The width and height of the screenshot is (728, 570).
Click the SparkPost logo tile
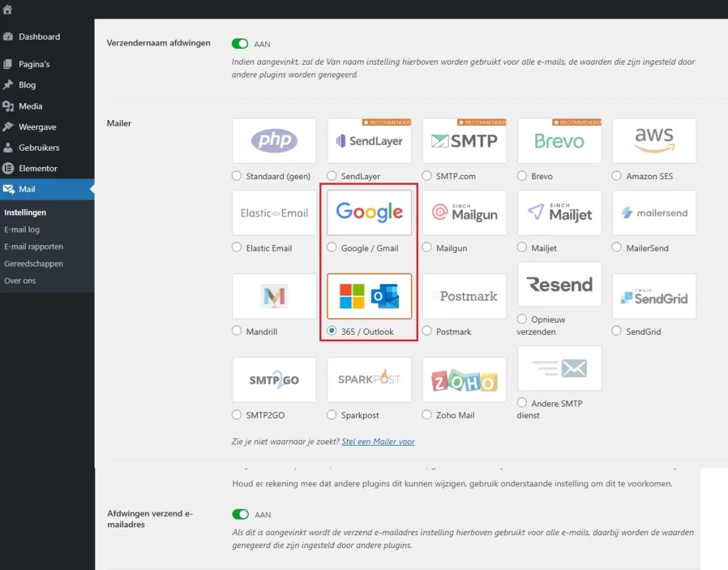pos(369,380)
